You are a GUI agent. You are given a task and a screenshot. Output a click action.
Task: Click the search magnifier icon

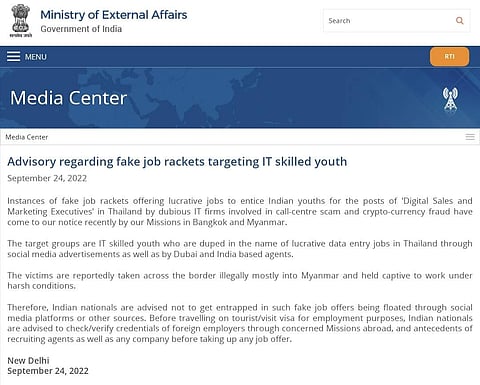click(460, 21)
